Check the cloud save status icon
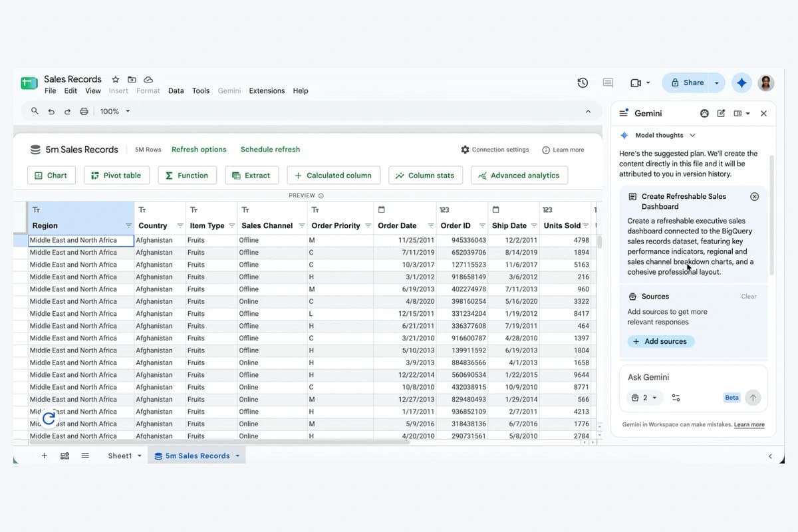Viewport: 798px width, 532px height. point(148,79)
